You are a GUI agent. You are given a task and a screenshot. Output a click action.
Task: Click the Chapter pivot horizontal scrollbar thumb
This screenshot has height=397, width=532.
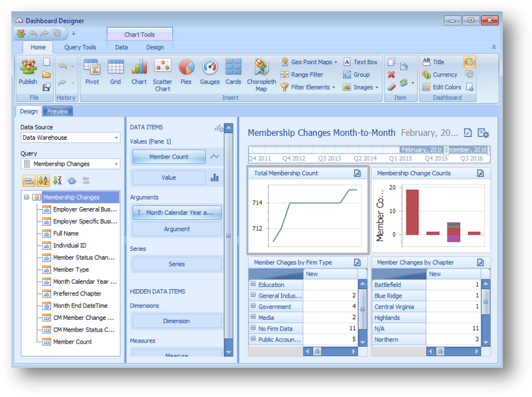[x=440, y=351]
